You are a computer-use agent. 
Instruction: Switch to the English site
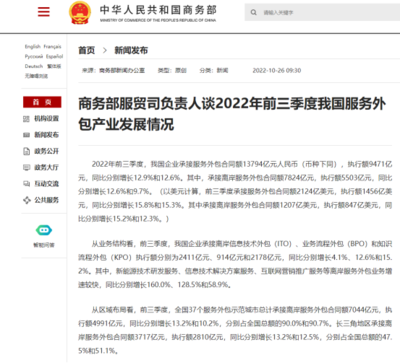click(x=33, y=46)
